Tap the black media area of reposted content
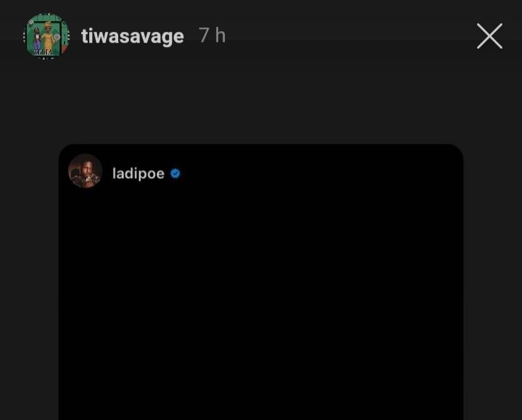 tap(261, 306)
